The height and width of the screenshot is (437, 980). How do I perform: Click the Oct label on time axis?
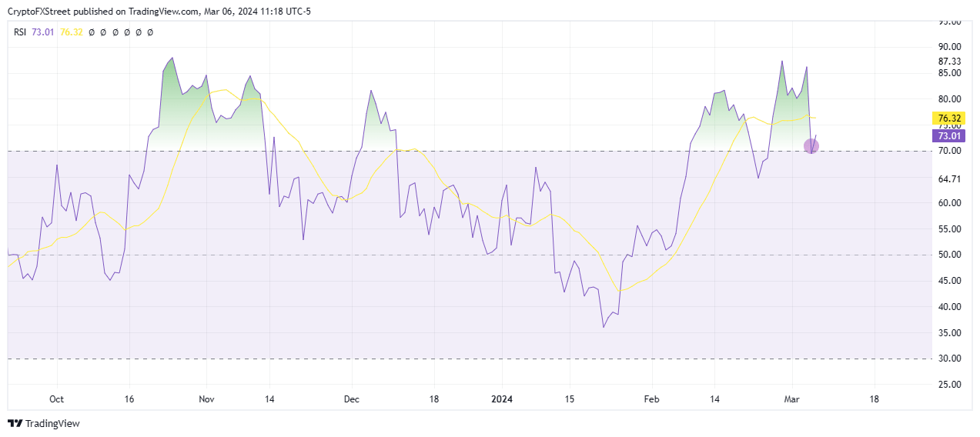pyautogui.click(x=56, y=400)
